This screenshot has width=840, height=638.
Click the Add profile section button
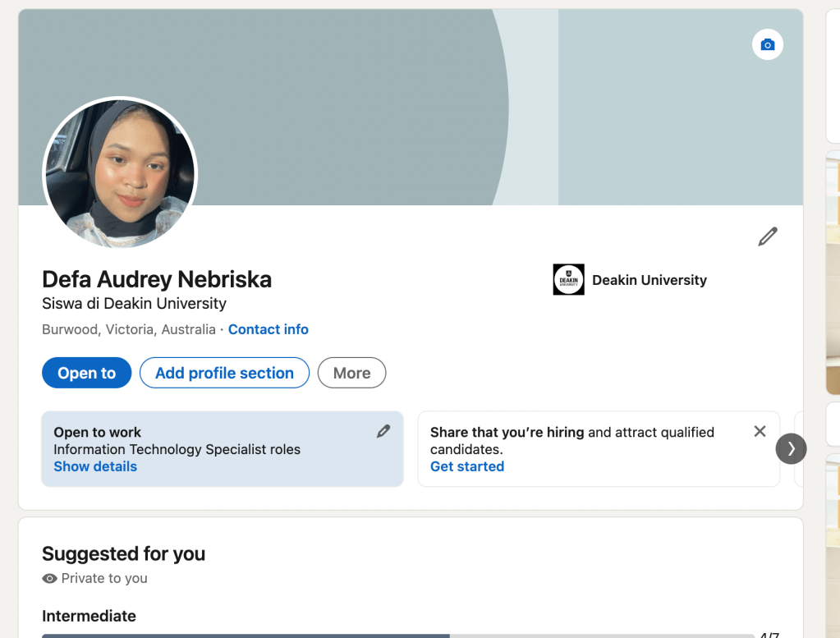point(224,373)
